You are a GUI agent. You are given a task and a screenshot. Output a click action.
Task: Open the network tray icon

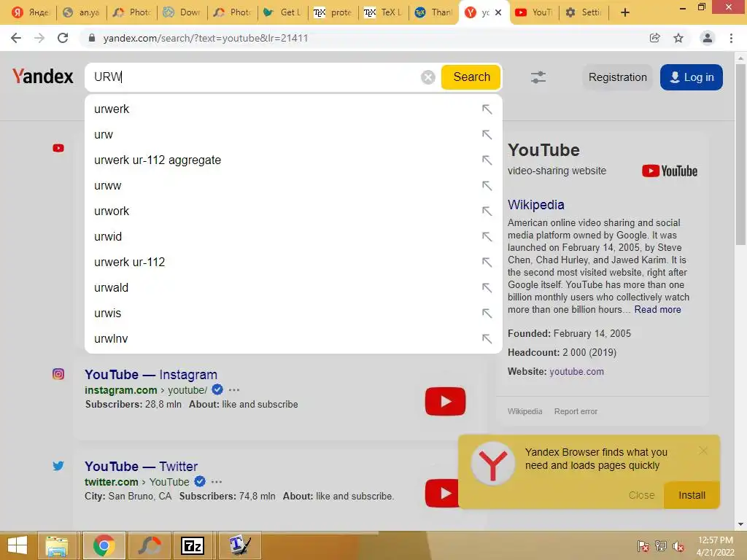[x=661, y=546]
